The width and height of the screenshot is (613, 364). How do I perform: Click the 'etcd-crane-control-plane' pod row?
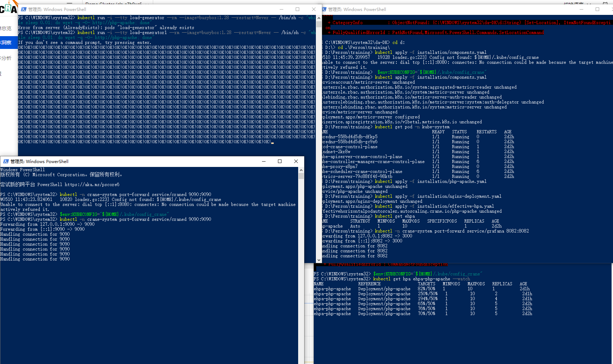pyautogui.click(x=418, y=147)
